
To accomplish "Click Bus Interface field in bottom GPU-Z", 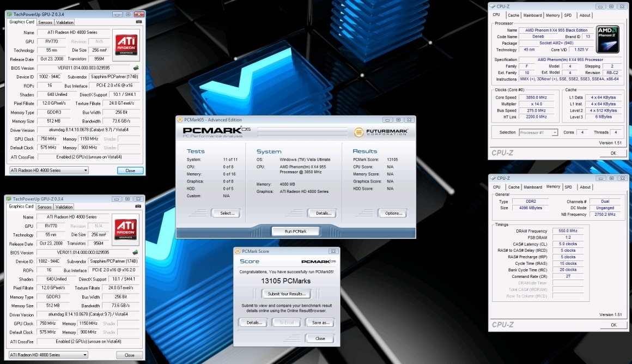I will point(114,270).
